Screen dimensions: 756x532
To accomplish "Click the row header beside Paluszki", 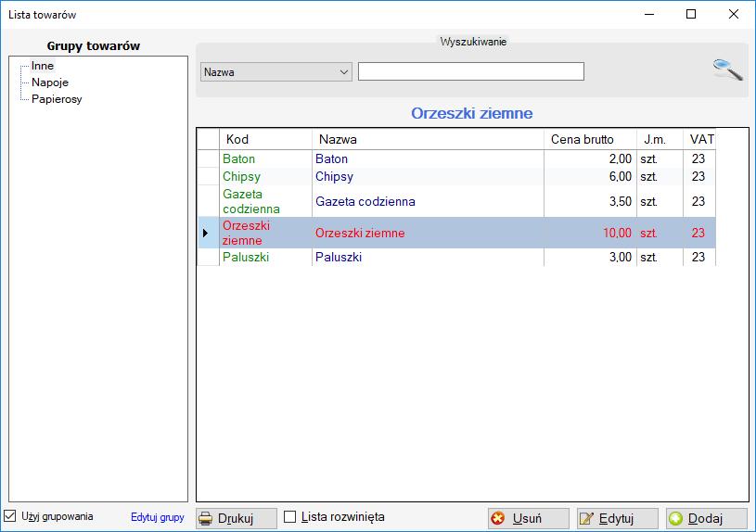I will coord(209,257).
